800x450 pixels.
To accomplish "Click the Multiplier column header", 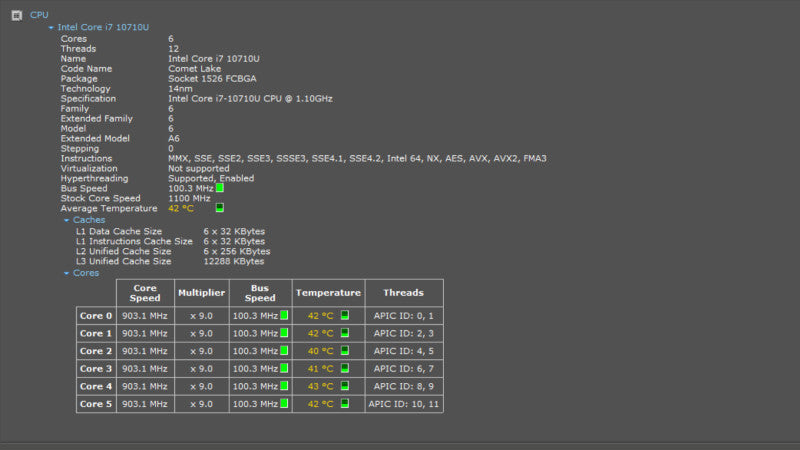I will pos(202,293).
